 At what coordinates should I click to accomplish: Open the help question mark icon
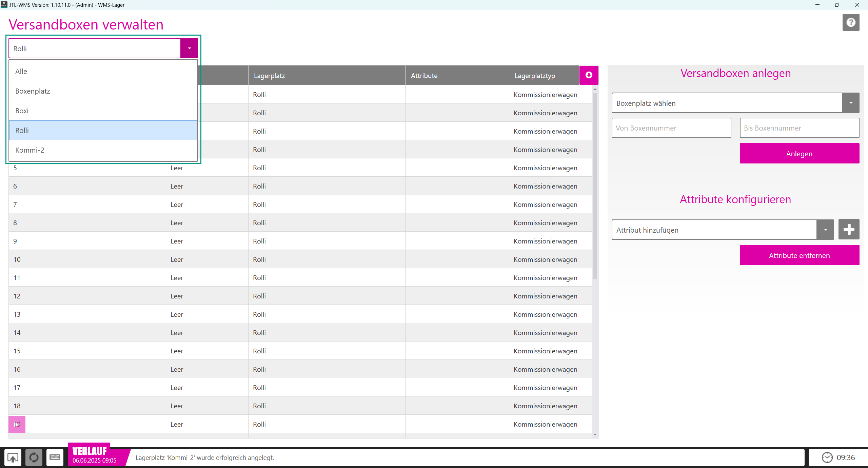850,22
